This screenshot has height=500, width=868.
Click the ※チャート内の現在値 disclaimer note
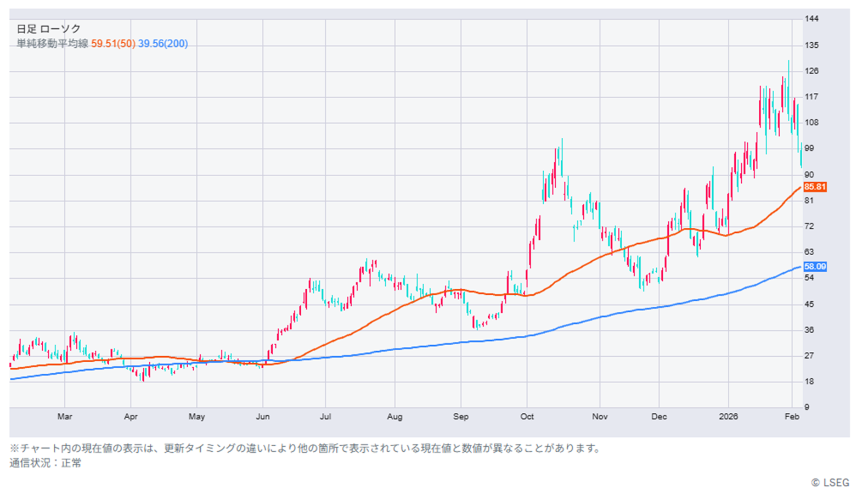click(x=306, y=448)
